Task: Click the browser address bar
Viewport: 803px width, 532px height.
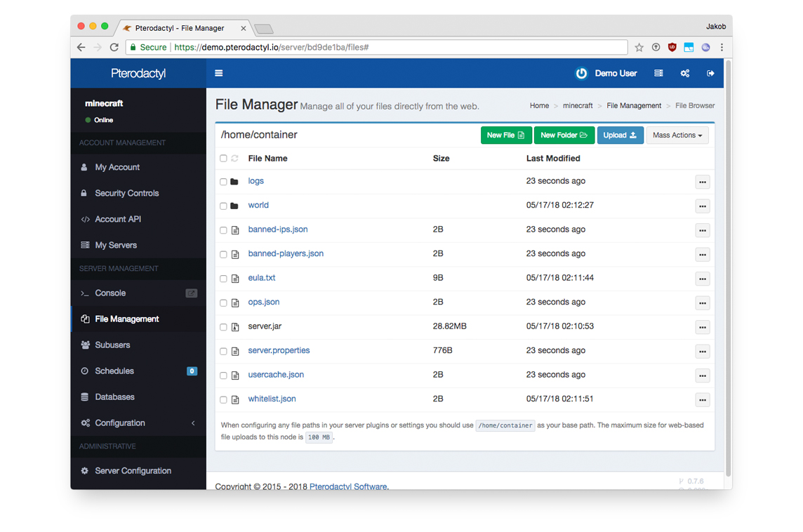Action: click(376, 47)
